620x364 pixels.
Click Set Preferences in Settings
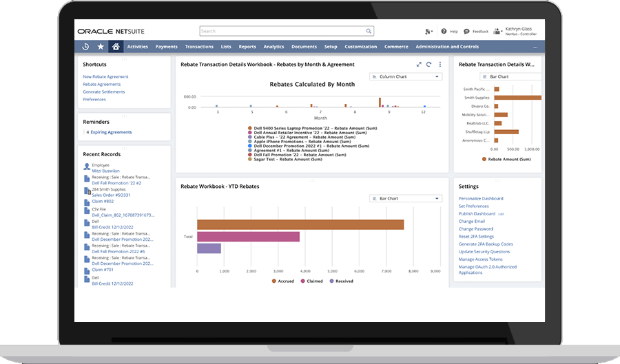tap(474, 206)
